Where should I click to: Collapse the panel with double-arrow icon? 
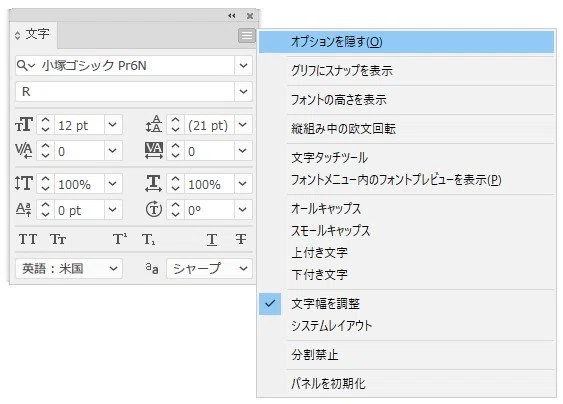tap(232, 16)
